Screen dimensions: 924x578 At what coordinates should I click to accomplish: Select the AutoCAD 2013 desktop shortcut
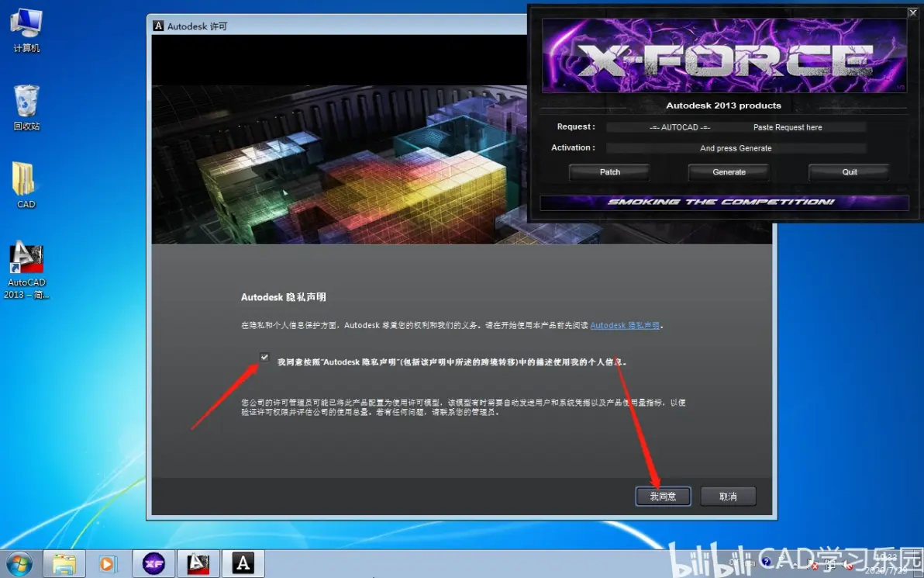coord(26,269)
